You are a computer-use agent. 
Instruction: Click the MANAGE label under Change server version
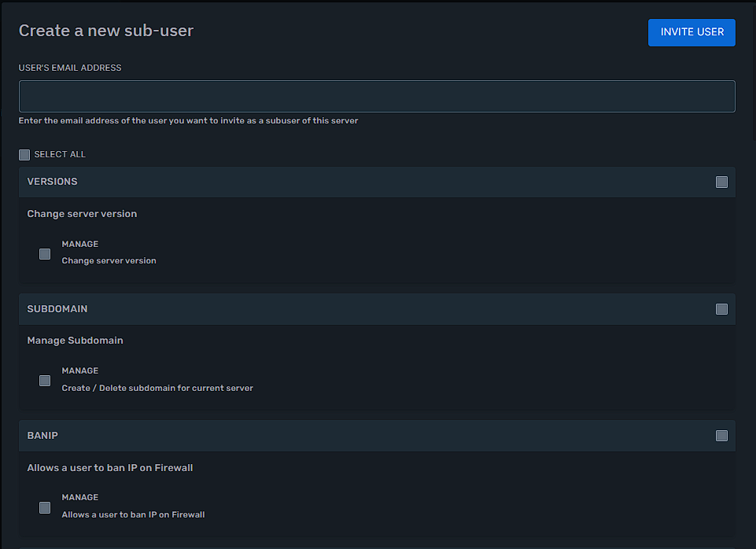[80, 245]
